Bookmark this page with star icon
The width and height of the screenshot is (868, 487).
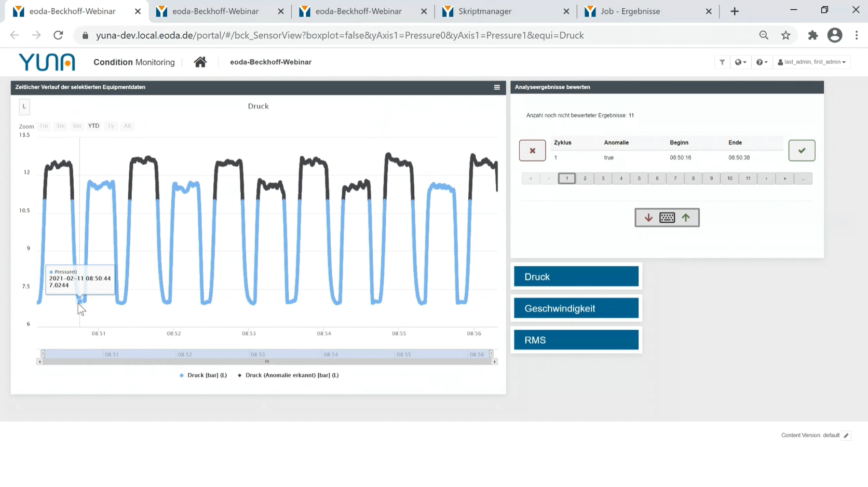[785, 35]
